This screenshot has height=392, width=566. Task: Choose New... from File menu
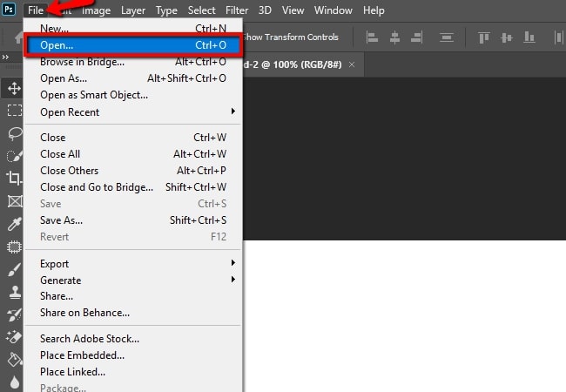133,28
